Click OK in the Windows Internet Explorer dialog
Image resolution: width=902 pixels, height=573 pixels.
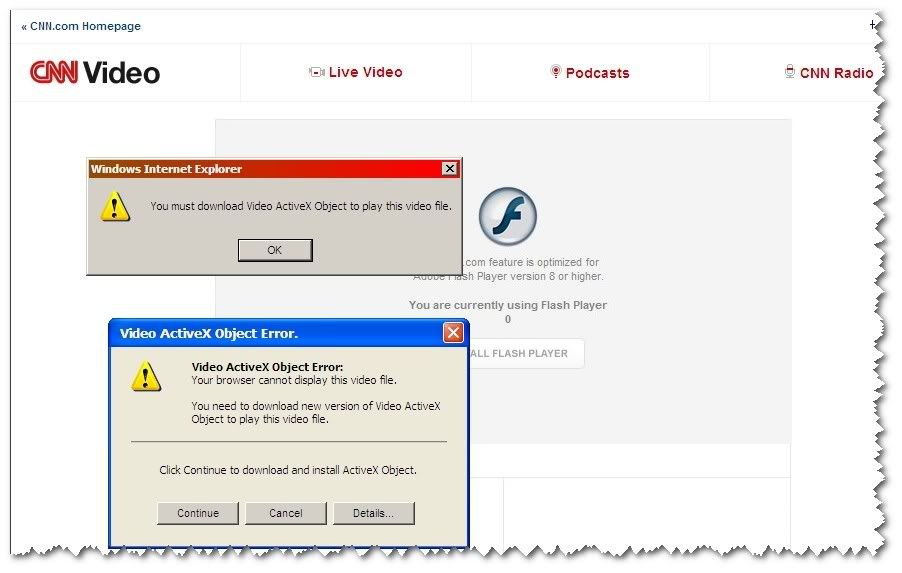(x=275, y=250)
